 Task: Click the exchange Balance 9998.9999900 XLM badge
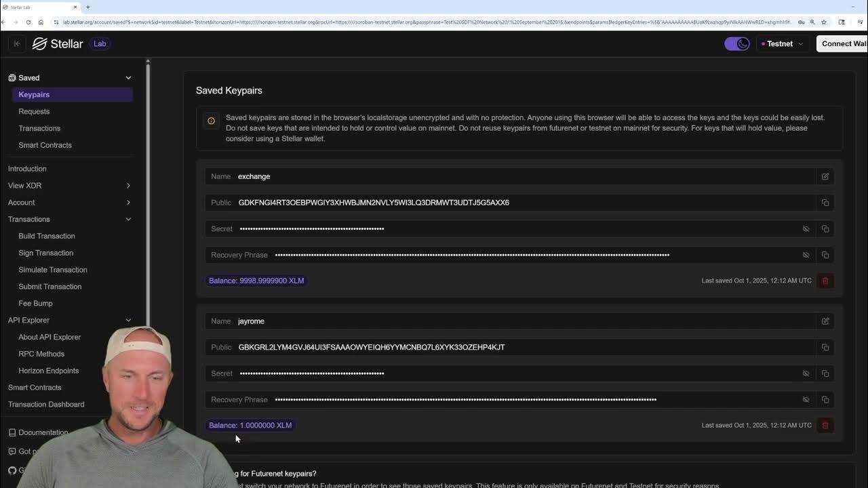(x=256, y=280)
